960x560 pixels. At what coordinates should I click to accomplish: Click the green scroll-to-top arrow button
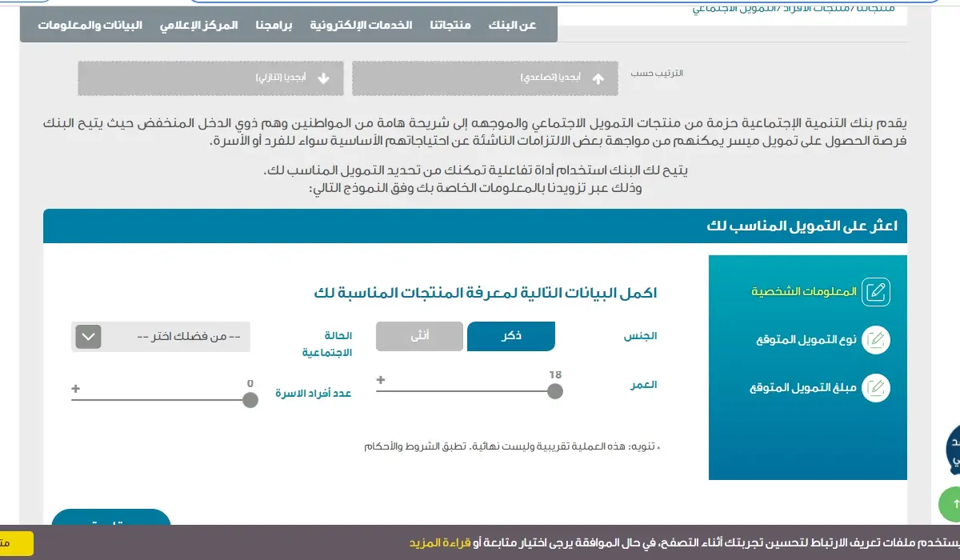(950, 505)
